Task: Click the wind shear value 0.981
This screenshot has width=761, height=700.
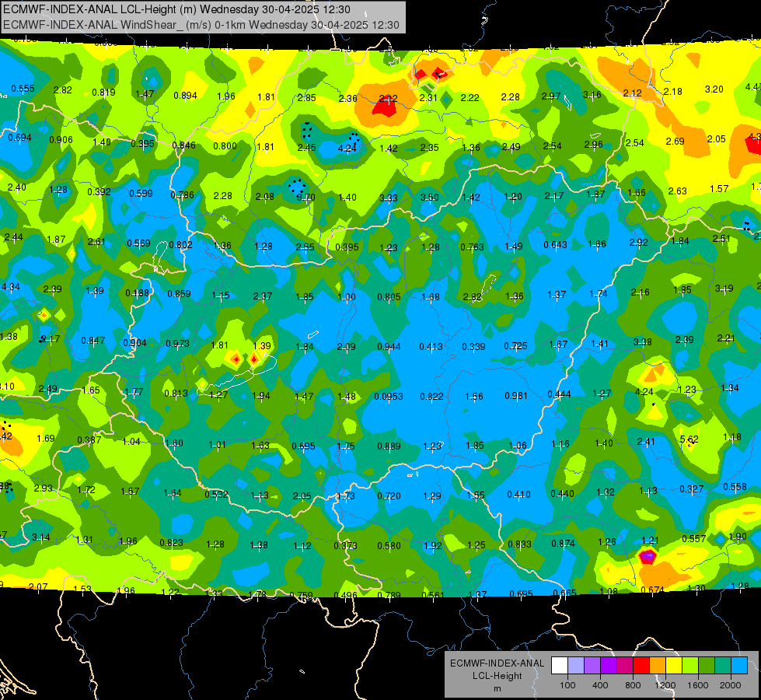Action: [516, 395]
